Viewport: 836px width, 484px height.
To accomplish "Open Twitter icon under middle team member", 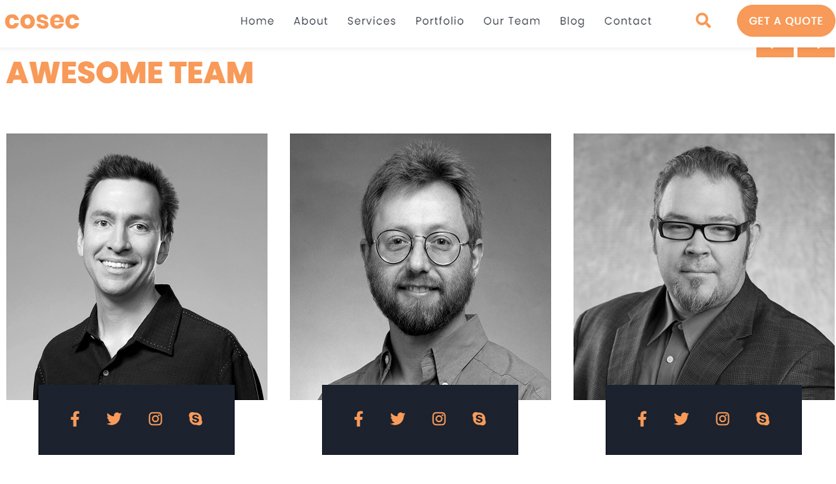I will click(x=397, y=419).
